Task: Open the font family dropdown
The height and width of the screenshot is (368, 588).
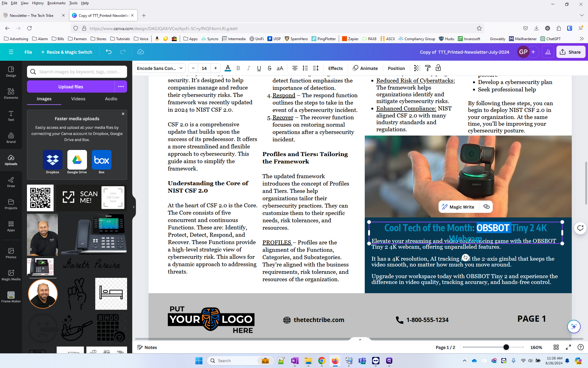Action: (x=160, y=68)
